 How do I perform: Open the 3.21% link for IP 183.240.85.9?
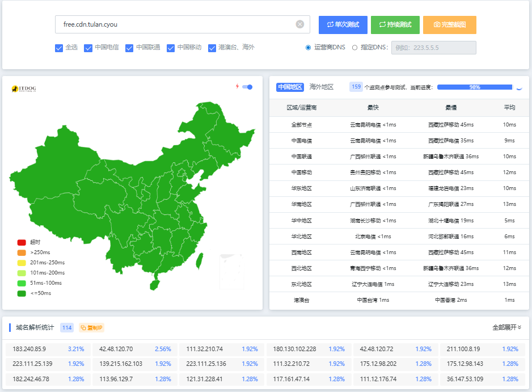tap(77, 349)
